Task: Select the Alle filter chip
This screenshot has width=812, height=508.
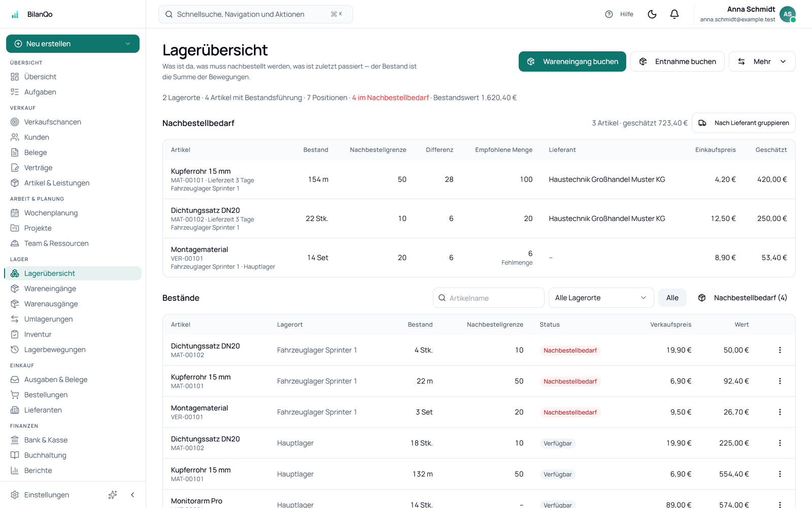Action: coord(672,298)
